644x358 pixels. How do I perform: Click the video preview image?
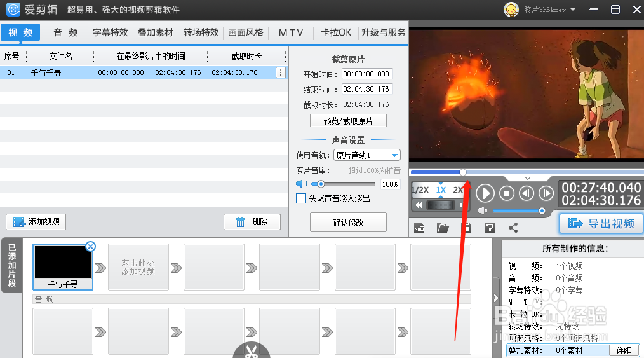pyautogui.click(x=527, y=93)
